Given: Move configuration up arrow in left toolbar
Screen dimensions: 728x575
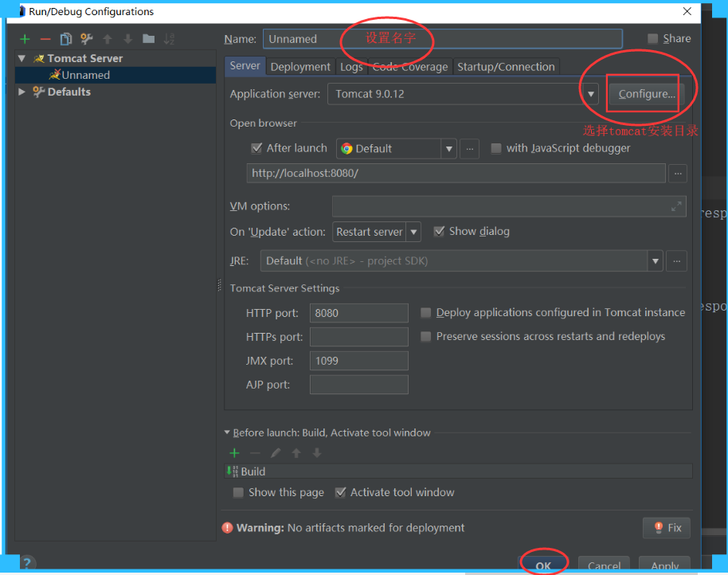Looking at the screenshot, I should pos(108,39).
